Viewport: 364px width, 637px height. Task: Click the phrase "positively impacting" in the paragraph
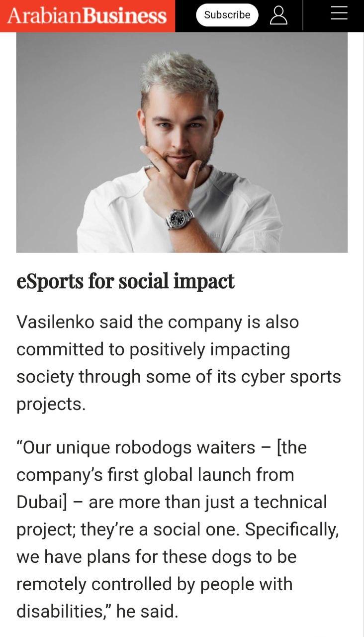pos(209,349)
